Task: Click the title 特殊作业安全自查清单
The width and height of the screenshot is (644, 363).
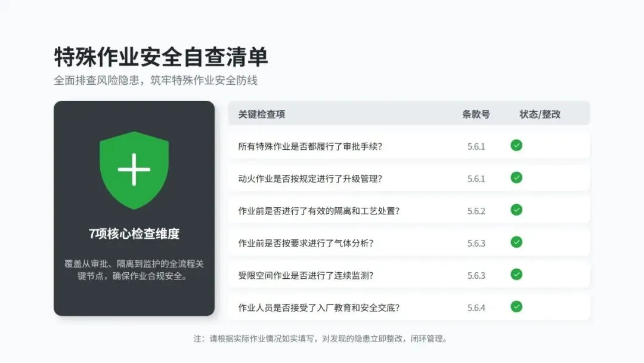Action: pyautogui.click(x=161, y=57)
